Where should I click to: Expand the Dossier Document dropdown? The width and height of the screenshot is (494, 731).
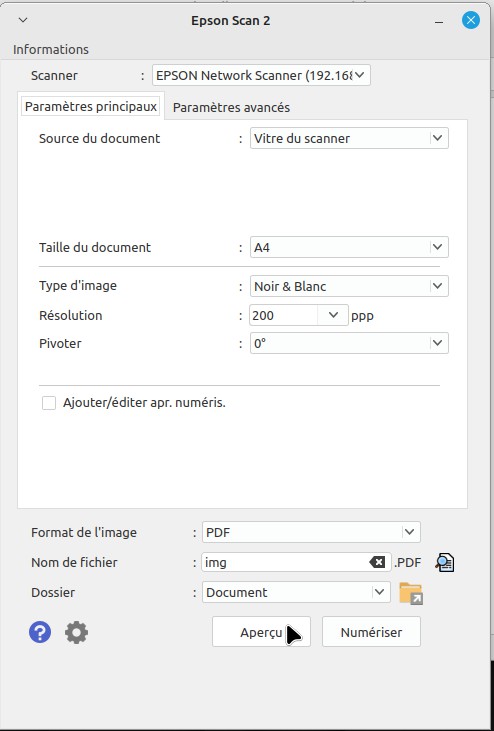(x=296, y=592)
